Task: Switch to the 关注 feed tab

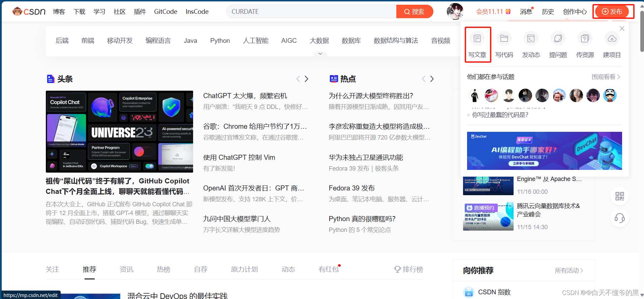Action: (x=53, y=269)
